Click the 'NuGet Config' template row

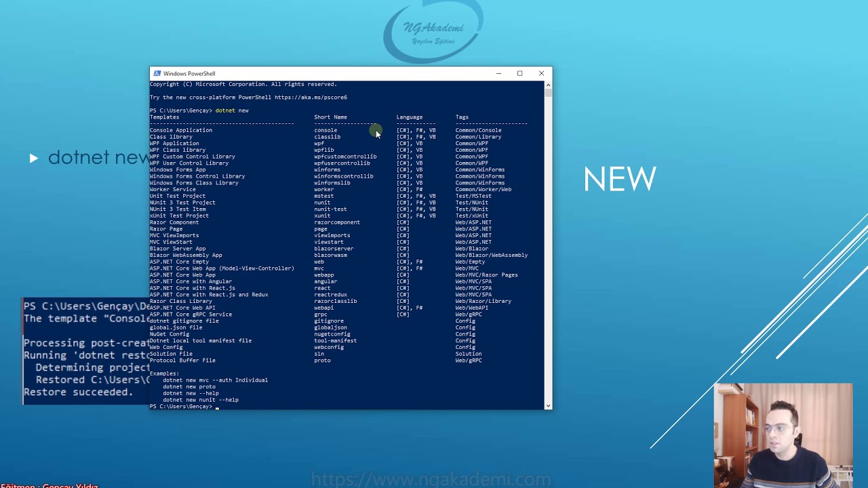(338, 334)
